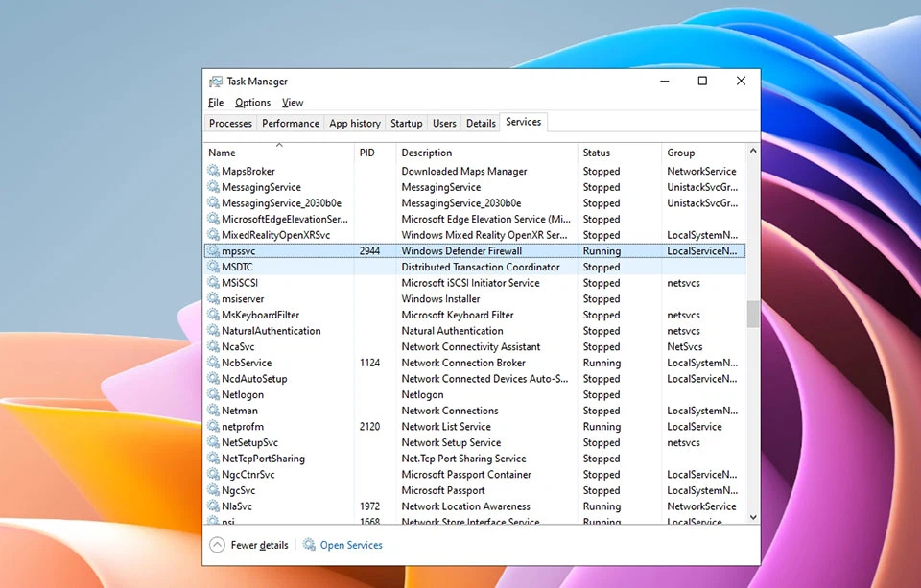
Task: Click the gear icon beside NetTcpPortSharing
Action: coord(213,459)
